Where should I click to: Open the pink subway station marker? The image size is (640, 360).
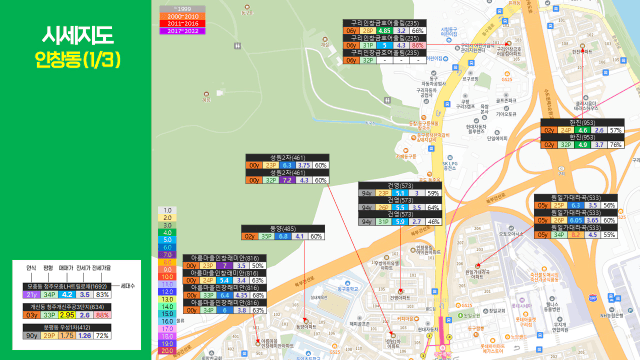442,348
